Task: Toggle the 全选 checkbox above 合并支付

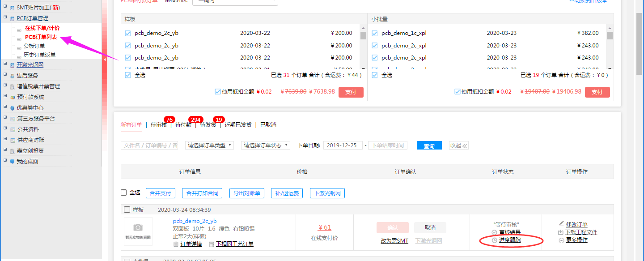Action: 124,193
